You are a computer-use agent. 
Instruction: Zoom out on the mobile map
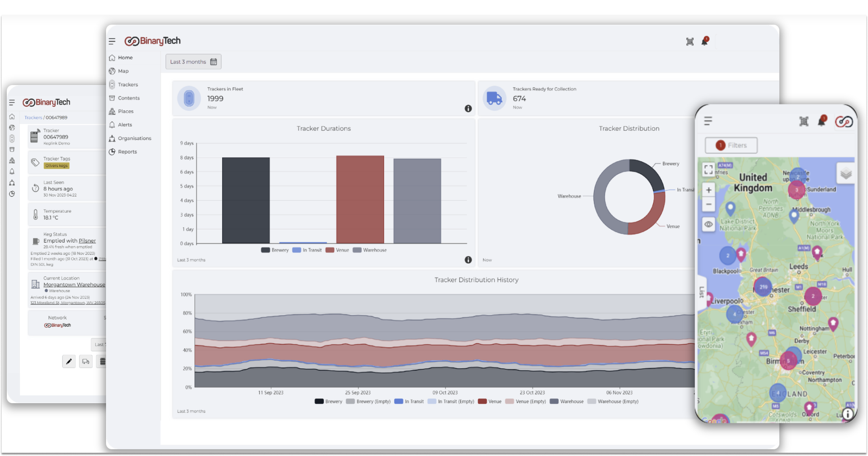(708, 204)
